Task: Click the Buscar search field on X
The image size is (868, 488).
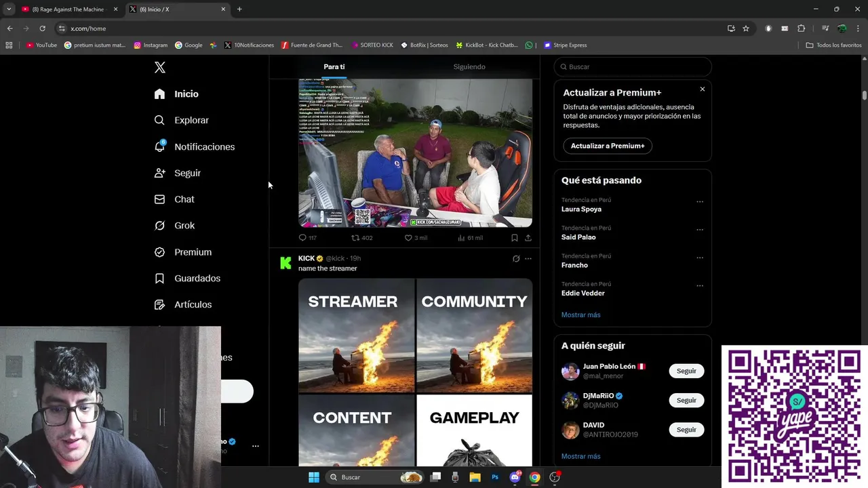Action: pos(633,66)
